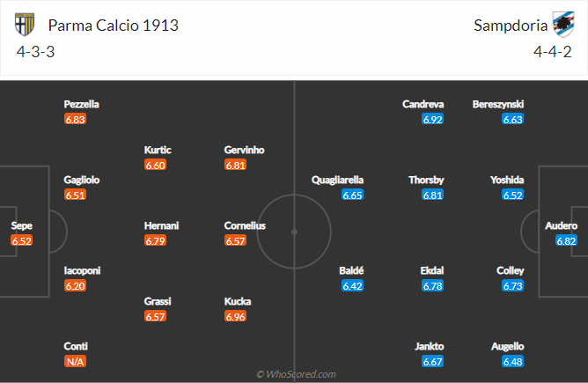The height and width of the screenshot is (383, 588).
Task: Click Hernani's 6.79 rating badge
Action: point(156,240)
